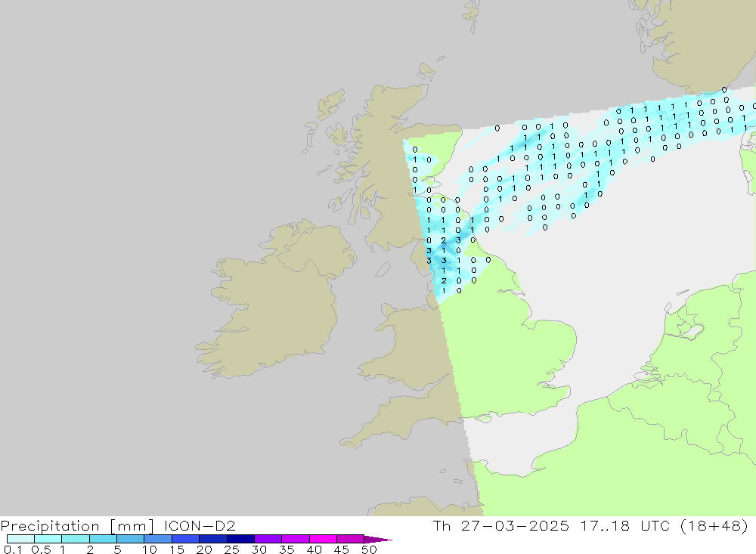This screenshot has height=554, width=756.
Task: Choose the 5–10 mm light blue swatch
Action: 131,539
